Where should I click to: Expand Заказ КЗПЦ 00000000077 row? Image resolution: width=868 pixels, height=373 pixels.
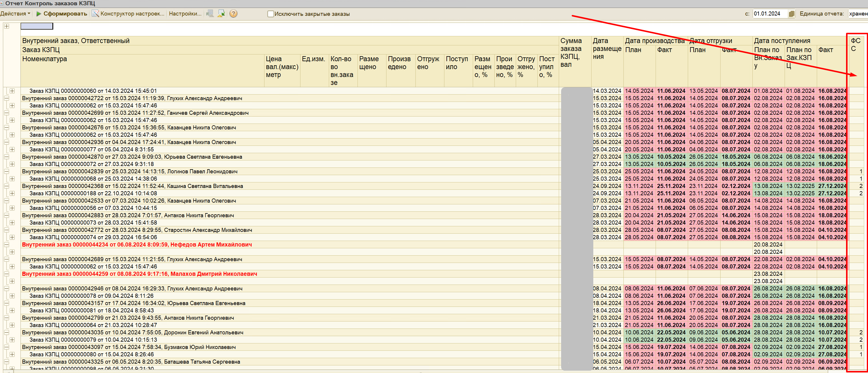coord(12,149)
